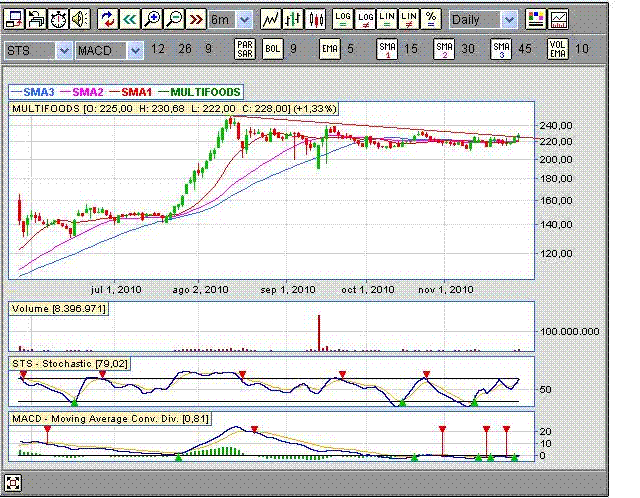Open the chart color palette settings

[536, 19]
